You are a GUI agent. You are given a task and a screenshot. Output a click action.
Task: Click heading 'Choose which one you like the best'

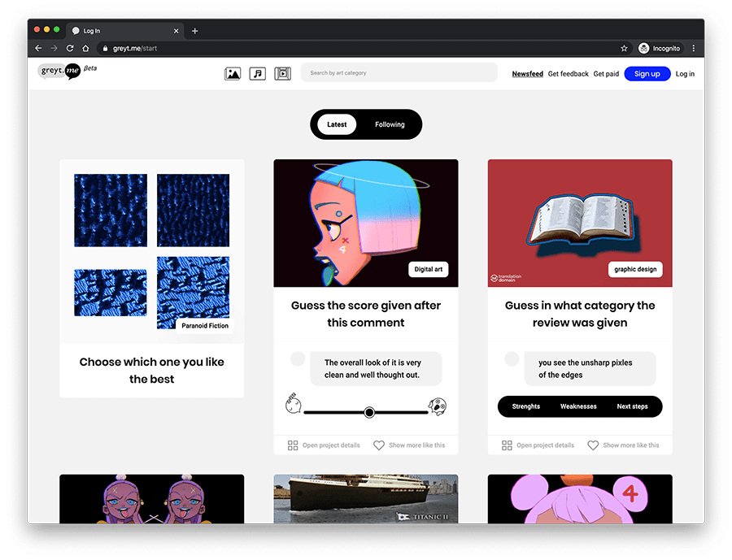(152, 371)
